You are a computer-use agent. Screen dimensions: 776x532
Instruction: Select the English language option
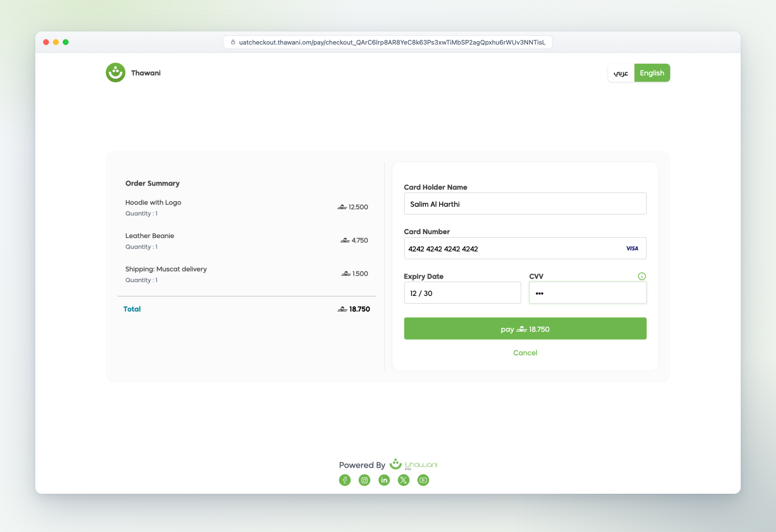pyautogui.click(x=652, y=73)
